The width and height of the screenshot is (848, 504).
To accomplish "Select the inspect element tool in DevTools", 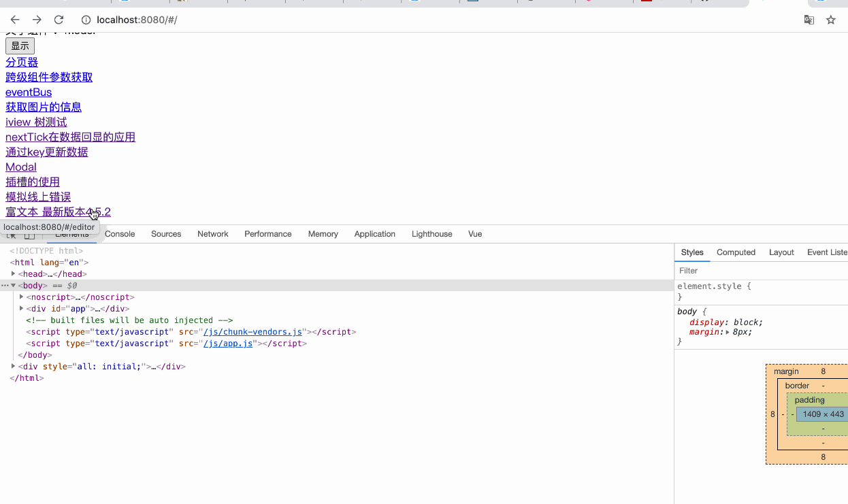I will point(11,234).
